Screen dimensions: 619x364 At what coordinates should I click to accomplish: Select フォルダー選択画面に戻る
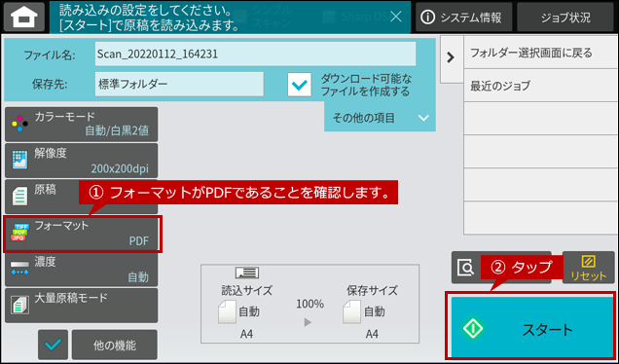[540, 53]
